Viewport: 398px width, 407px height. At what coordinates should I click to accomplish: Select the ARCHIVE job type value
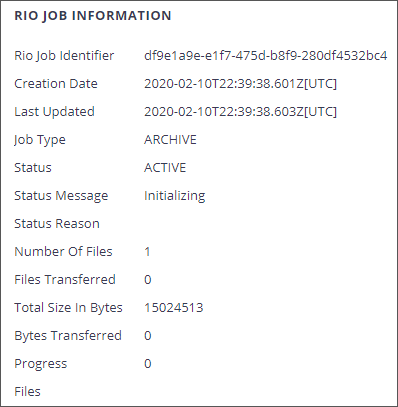tap(170, 140)
